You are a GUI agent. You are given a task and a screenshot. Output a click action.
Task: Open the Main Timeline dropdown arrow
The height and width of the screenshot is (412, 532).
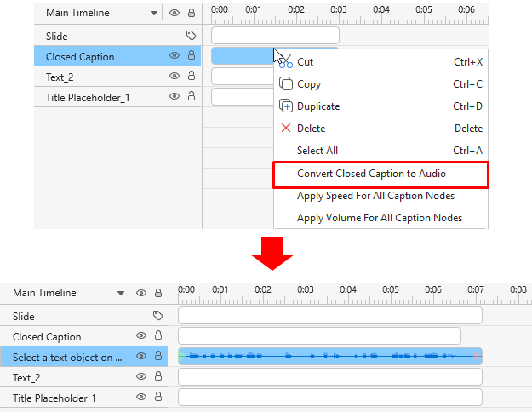pyautogui.click(x=153, y=14)
